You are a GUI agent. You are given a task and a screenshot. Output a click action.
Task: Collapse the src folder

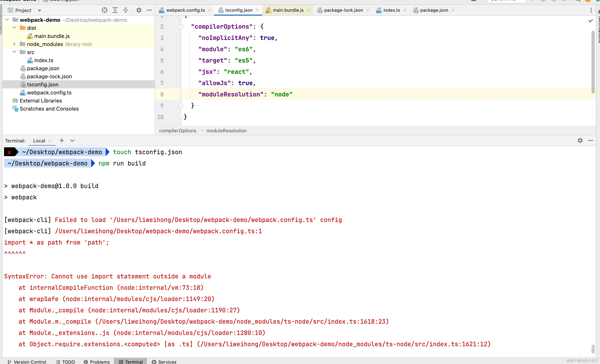tap(14, 52)
